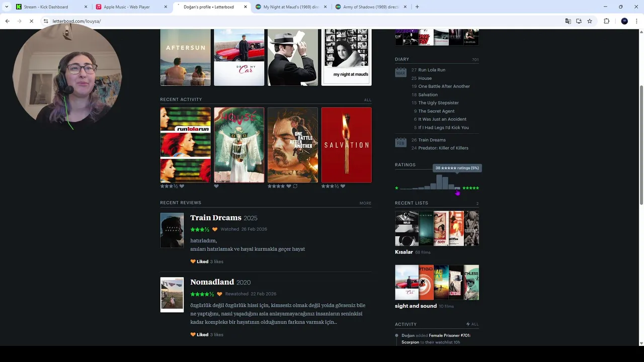Open diary entry House
This screenshot has height=362, width=644.
pyautogui.click(x=425, y=78)
